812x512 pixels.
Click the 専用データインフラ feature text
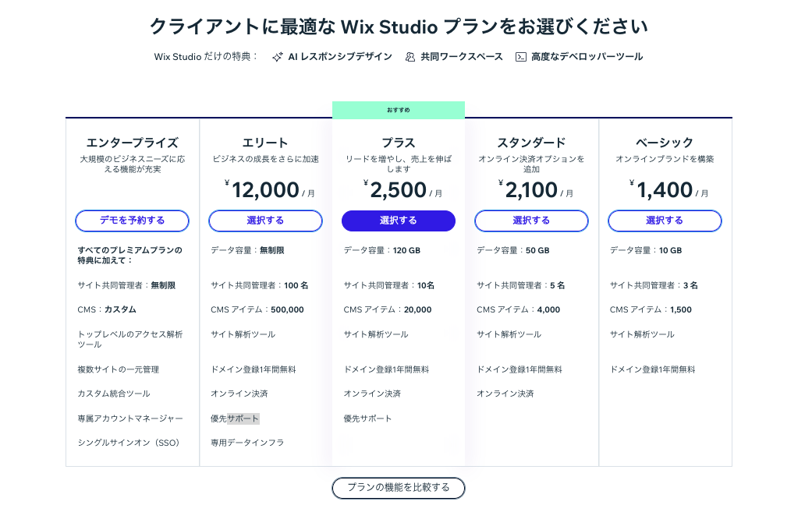coord(247,443)
